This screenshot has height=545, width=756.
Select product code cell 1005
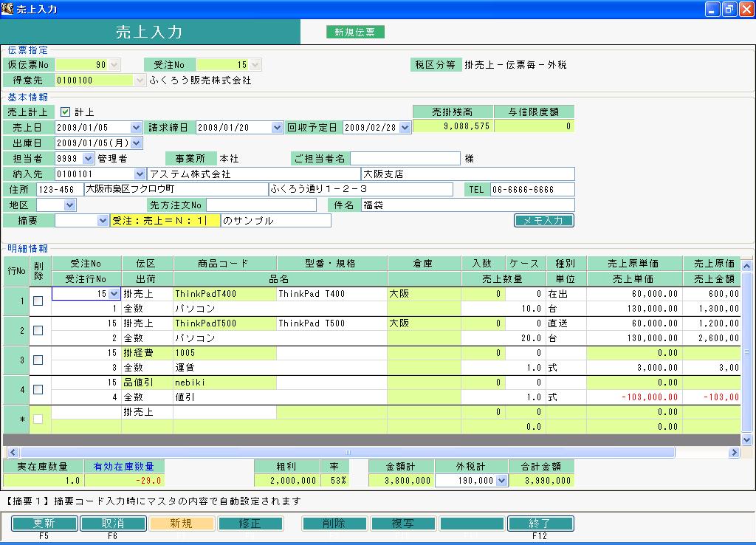[x=224, y=353]
